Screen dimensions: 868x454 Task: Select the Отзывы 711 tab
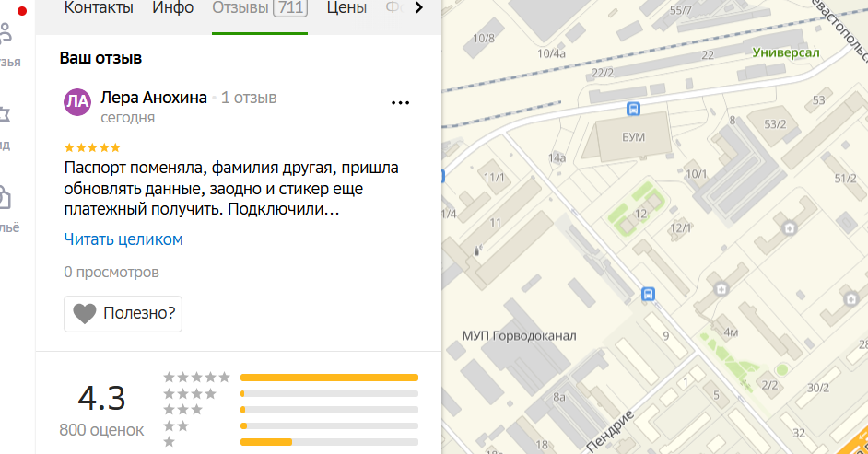[260, 8]
